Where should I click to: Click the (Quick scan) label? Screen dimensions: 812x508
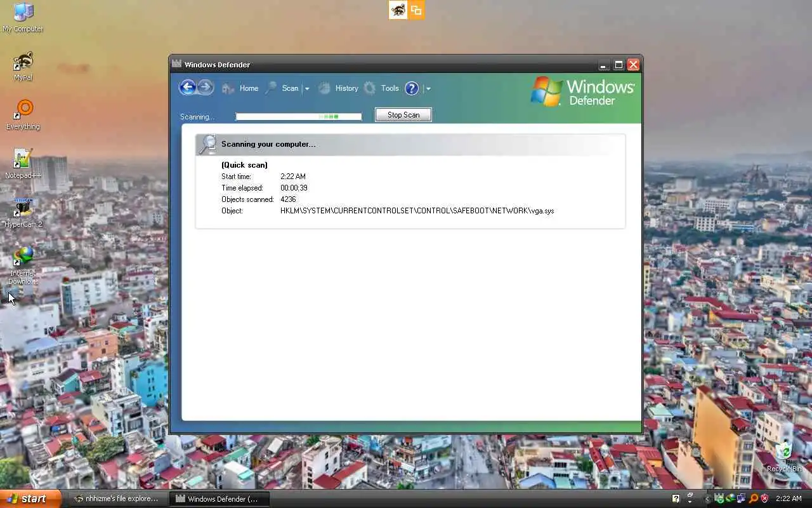pos(244,164)
